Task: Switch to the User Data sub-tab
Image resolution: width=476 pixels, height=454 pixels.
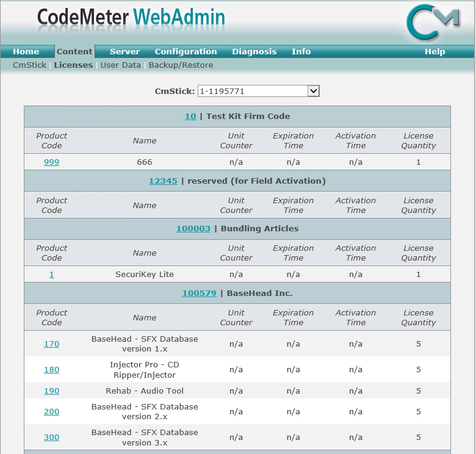Action: 120,65
